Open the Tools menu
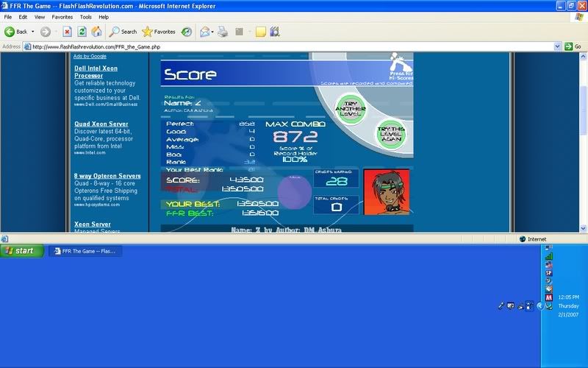 (x=85, y=16)
